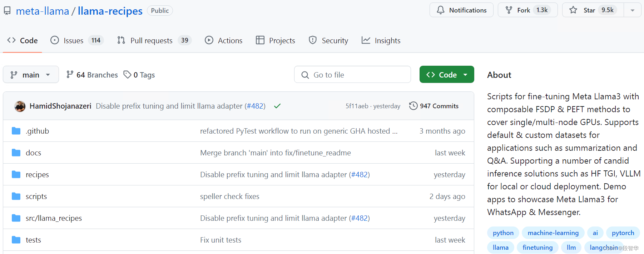The width and height of the screenshot is (644, 254).
Task: Open the meta-llama organization link
Action: pos(43,11)
